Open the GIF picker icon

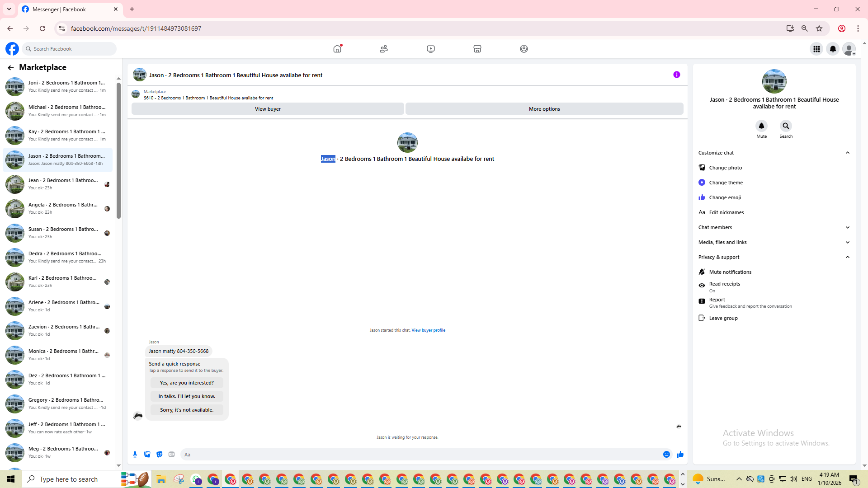point(172,455)
